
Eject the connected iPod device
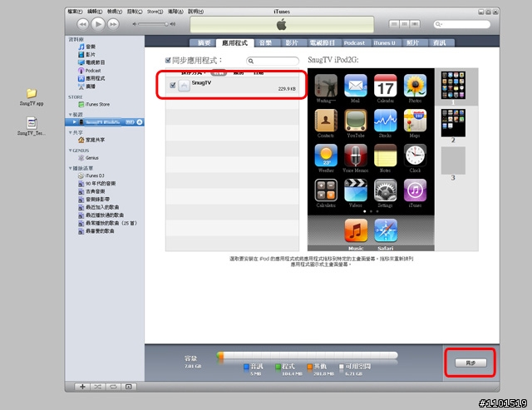(140, 122)
